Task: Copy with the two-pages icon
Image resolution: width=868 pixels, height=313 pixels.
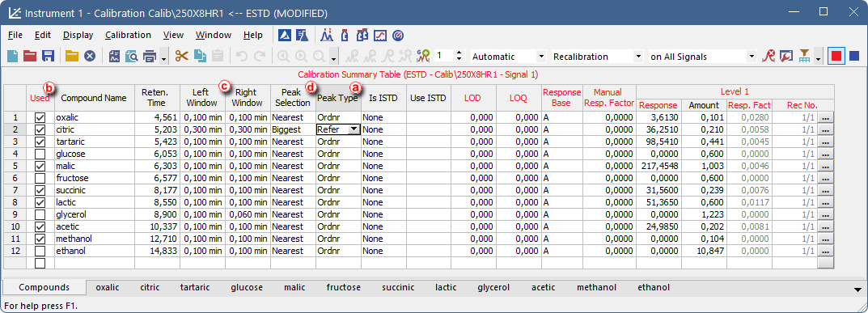Action: [200, 56]
